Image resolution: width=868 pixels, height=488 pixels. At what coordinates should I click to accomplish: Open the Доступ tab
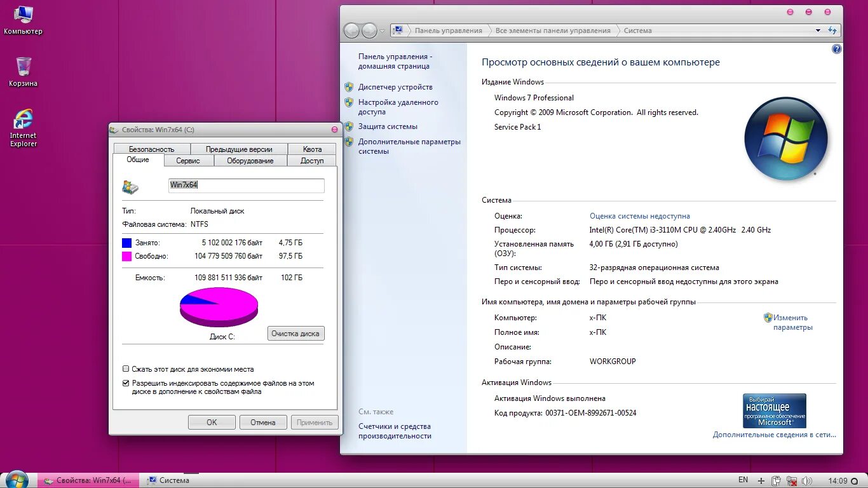(x=312, y=161)
